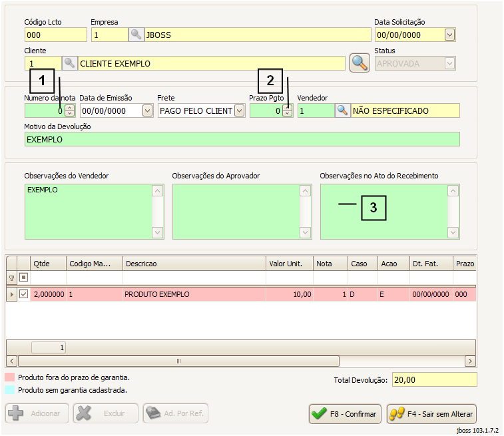Click the Observações do Aprovador text area
The height and width of the screenshot is (436, 504).
click(236, 212)
